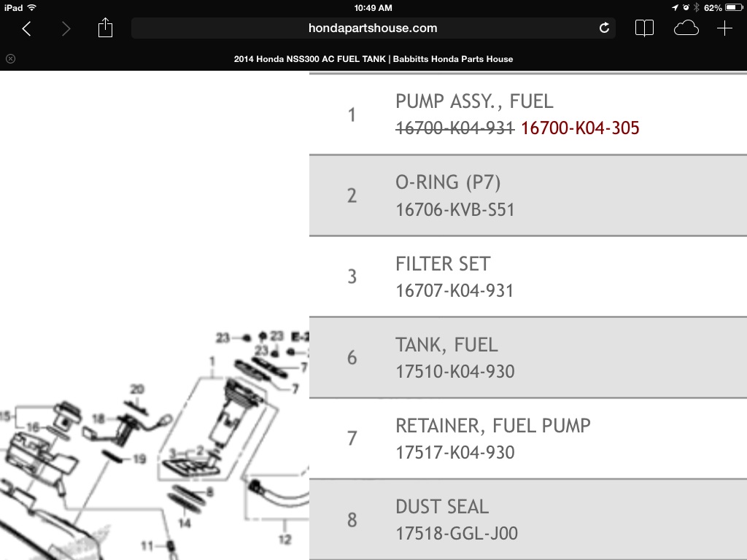Viewport: 747px width, 560px height.
Task: Click PUMP ASSY., FUEL part name
Action: [x=474, y=101]
